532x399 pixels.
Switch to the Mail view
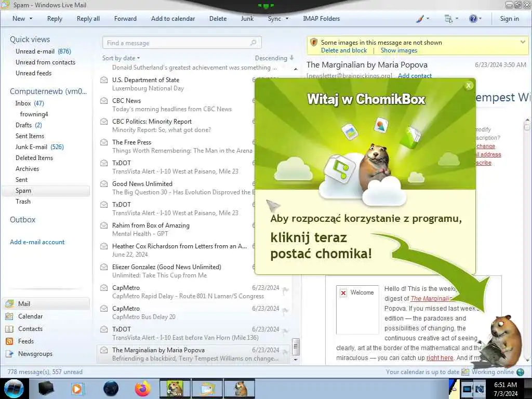pos(46,303)
